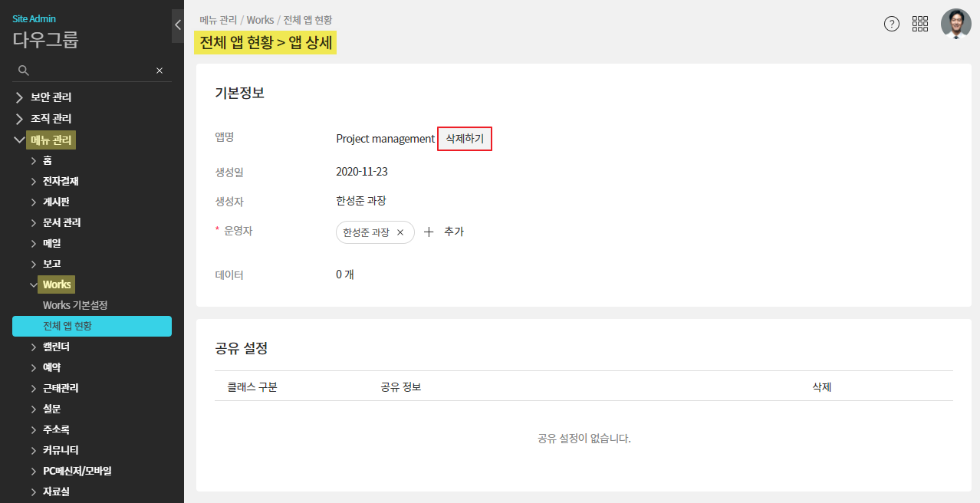Click the user profile avatar

[955, 24]
